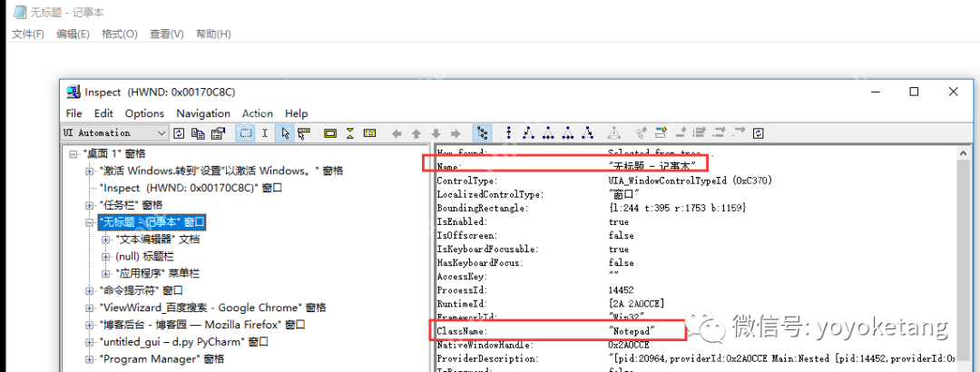Open Inspect's Help menu
This screenshot has height=372, width=980.
pos(296,113)
